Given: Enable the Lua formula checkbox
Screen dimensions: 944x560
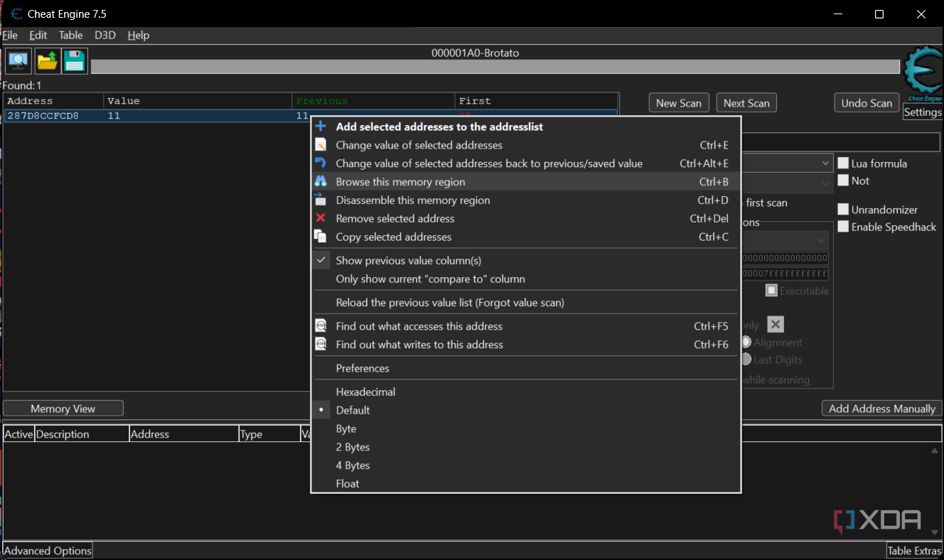Looking at the screenshot, I should [843, 163].
